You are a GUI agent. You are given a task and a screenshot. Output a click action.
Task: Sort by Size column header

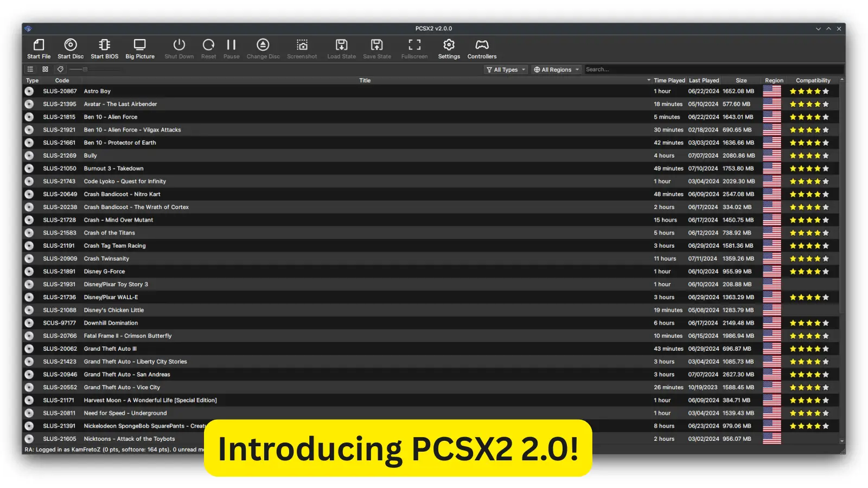(x=741, y=80)
